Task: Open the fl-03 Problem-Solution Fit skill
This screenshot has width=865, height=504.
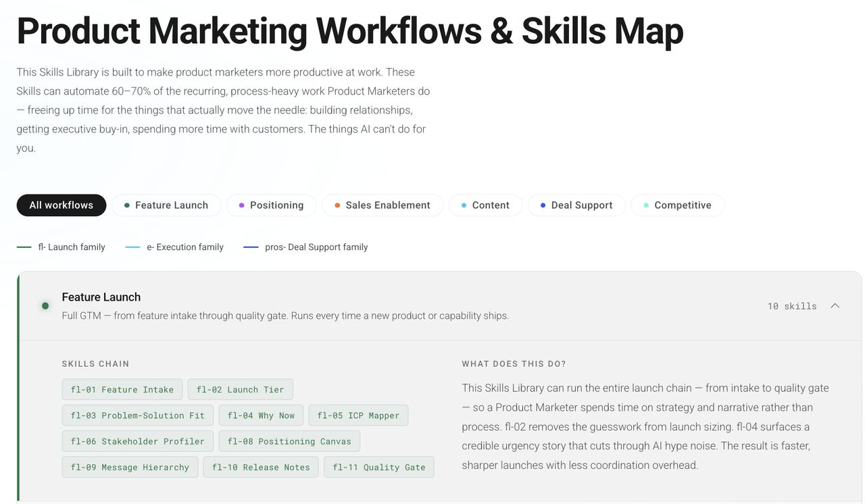Action: coord(138,415)
